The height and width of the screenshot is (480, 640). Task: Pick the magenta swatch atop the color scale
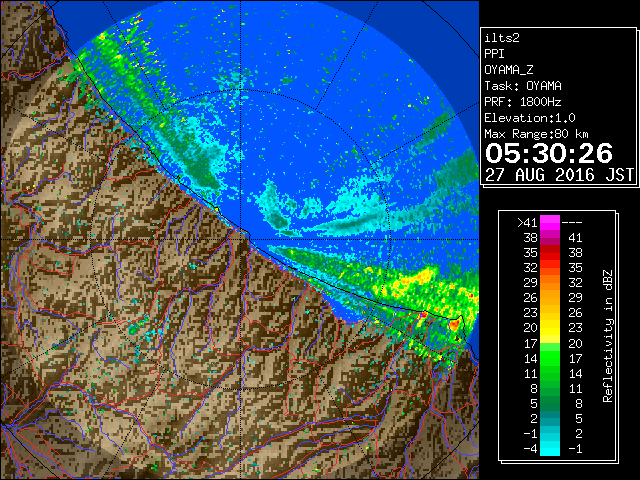[550, 223]
